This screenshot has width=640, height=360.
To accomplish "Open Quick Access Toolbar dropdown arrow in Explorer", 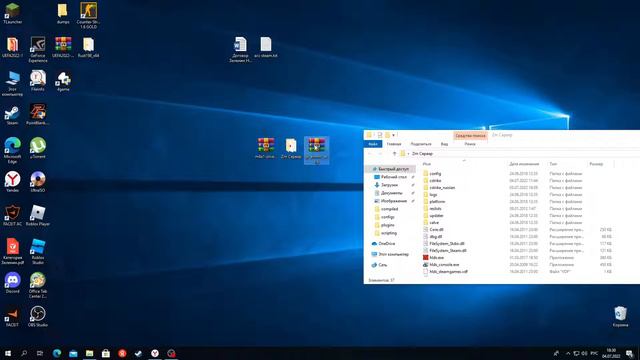I will pos(393,135).
